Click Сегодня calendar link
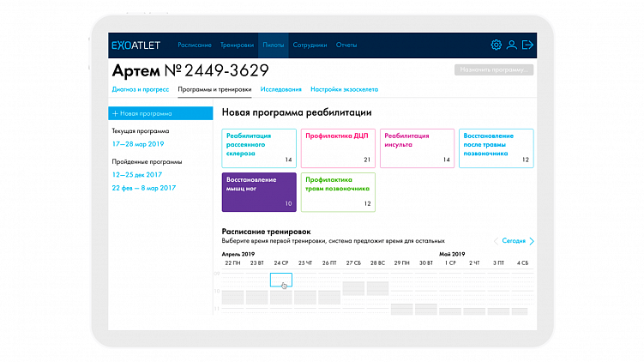 click(514, 241)
